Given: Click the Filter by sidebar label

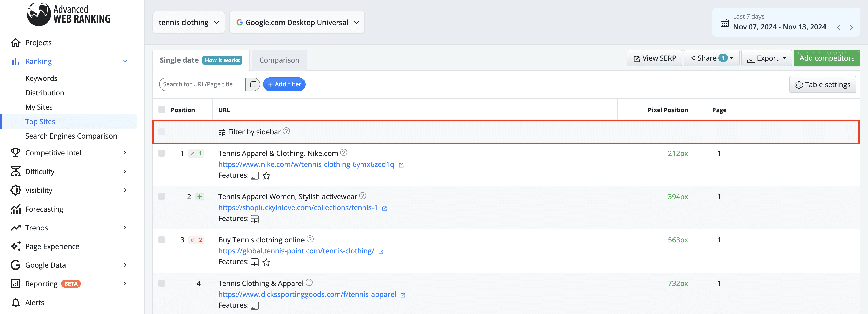Looking at the screenshot, I should 254,132.
